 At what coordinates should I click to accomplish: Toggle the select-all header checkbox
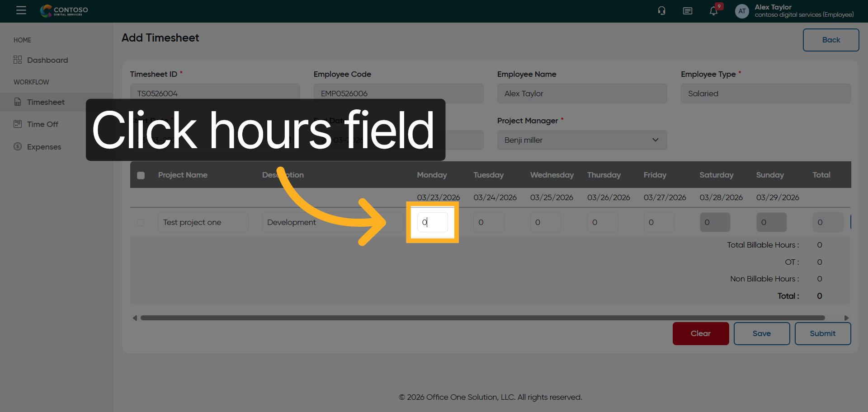click(x=141, y=175)
